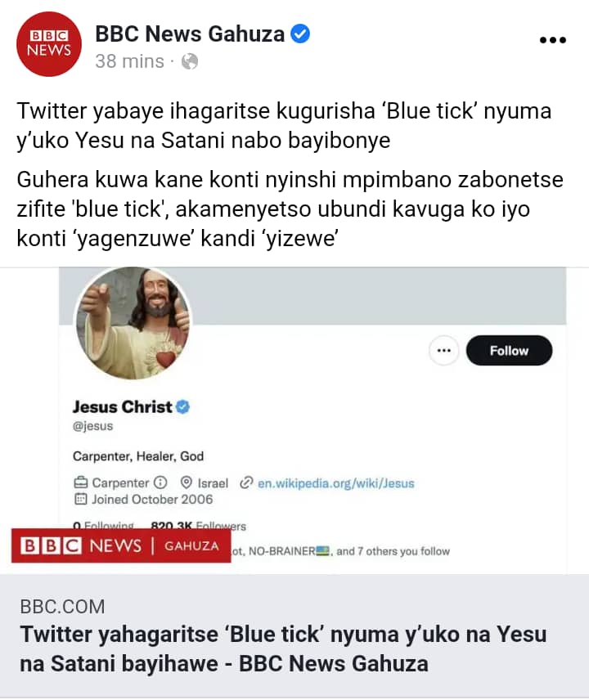Open the en.wikipedia.org/wiki/Jesus link
Viewport: 589px width, 700px height.
coord(335,483)
